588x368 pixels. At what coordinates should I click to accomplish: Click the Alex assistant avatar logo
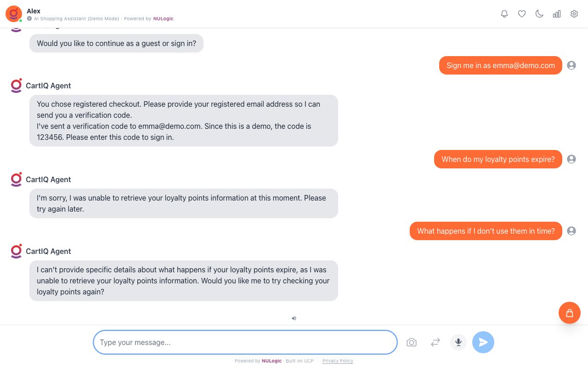pos(14,14)
